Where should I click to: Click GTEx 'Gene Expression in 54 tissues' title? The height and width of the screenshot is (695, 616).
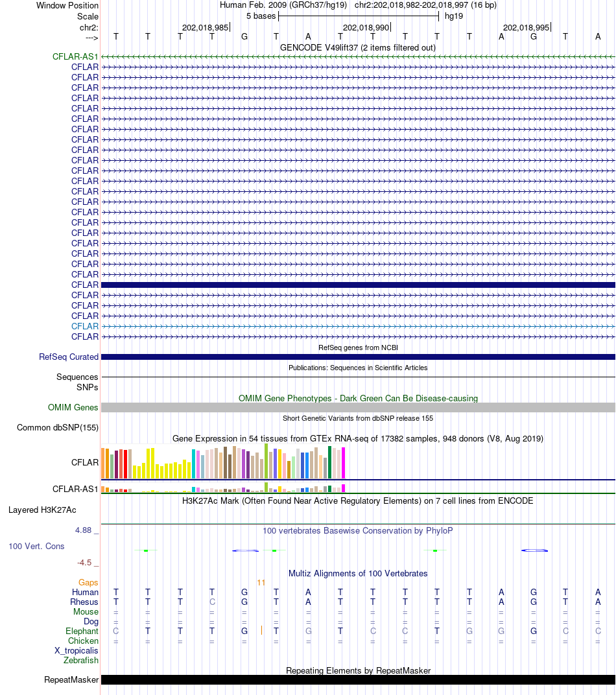click(358, 439)
